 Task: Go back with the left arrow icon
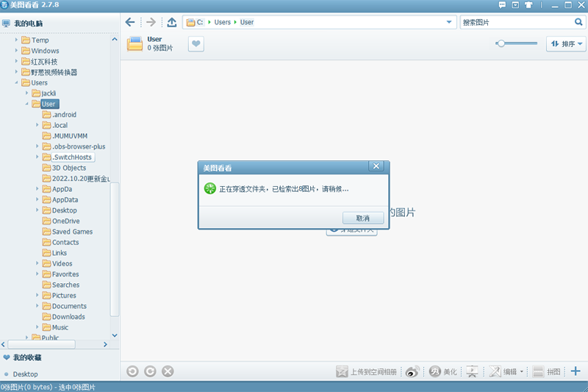coord(130,22)
